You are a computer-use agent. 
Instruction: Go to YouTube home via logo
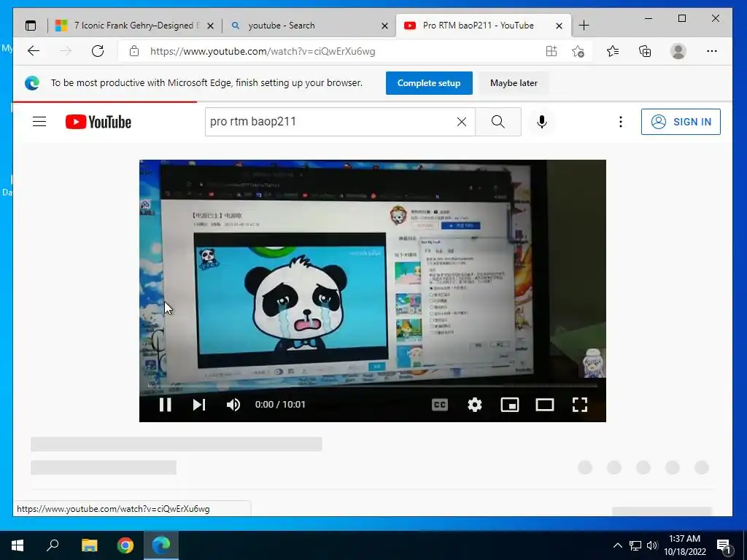click(x=98, y=122)
